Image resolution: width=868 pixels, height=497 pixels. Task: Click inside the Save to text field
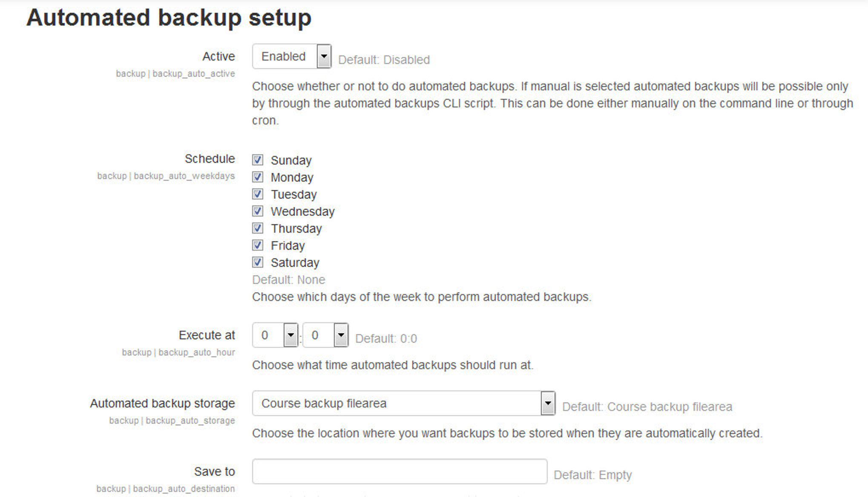click(400, 471)
